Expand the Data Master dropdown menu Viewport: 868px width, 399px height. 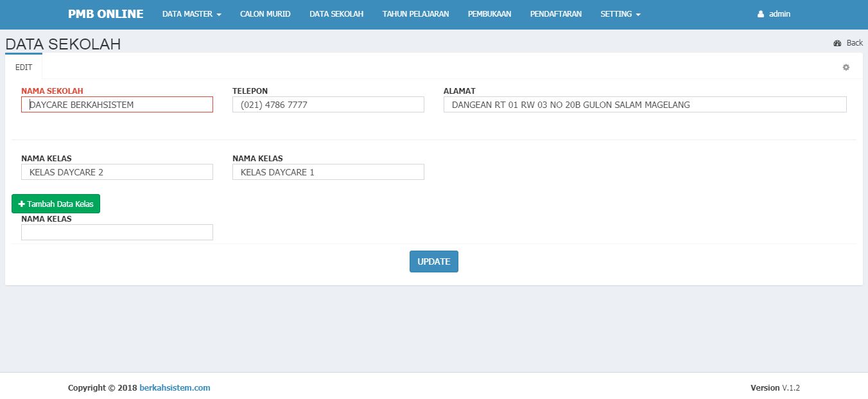(x=191, y=14)
